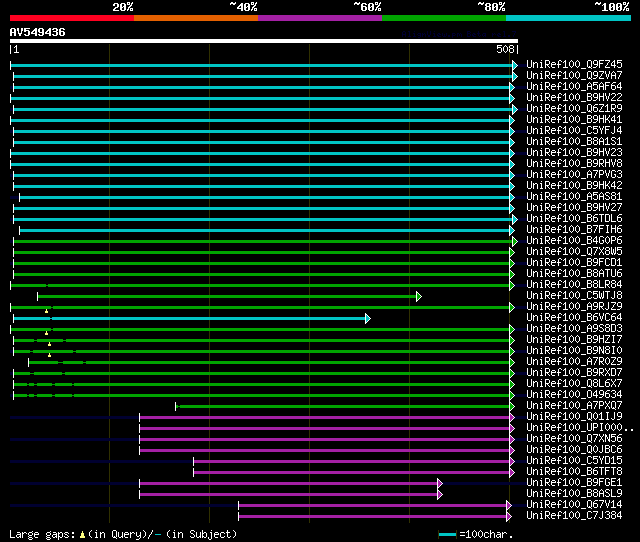Click the UniRef100_B8ATU6 label

point(574,274)
